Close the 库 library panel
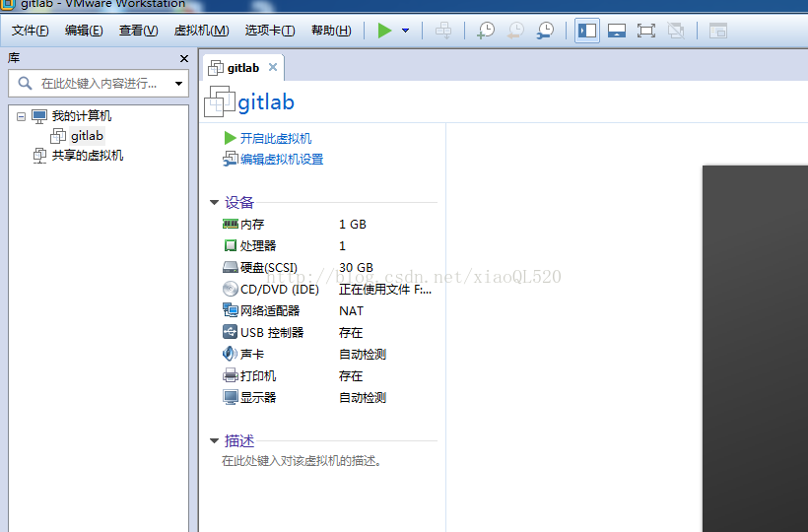This screenshot has width=808, height=532. (183, 59)
